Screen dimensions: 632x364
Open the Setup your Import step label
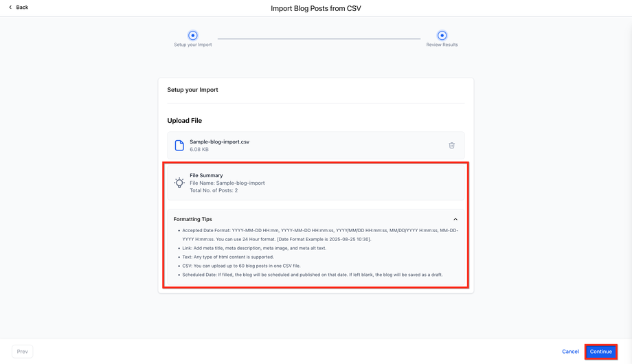tap(193, 45)
